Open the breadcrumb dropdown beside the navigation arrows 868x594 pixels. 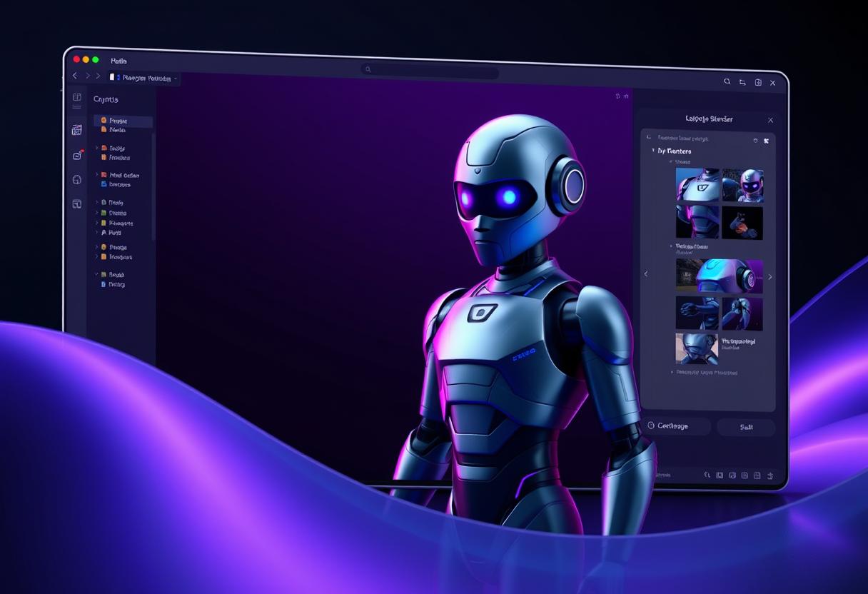click(175, 78)
